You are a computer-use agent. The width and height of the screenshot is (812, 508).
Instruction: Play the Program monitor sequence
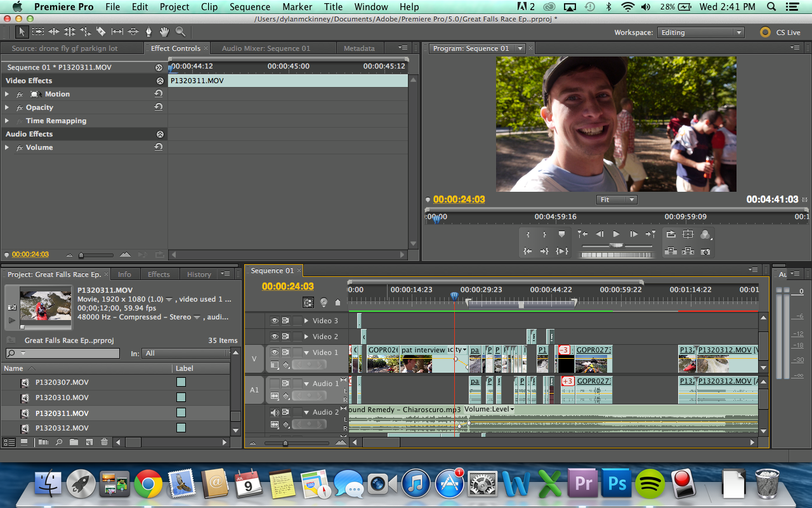click(616, 234)
